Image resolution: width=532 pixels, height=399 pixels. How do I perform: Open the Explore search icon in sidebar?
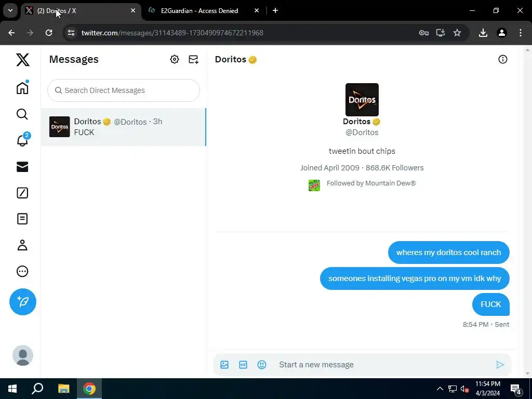22,114
